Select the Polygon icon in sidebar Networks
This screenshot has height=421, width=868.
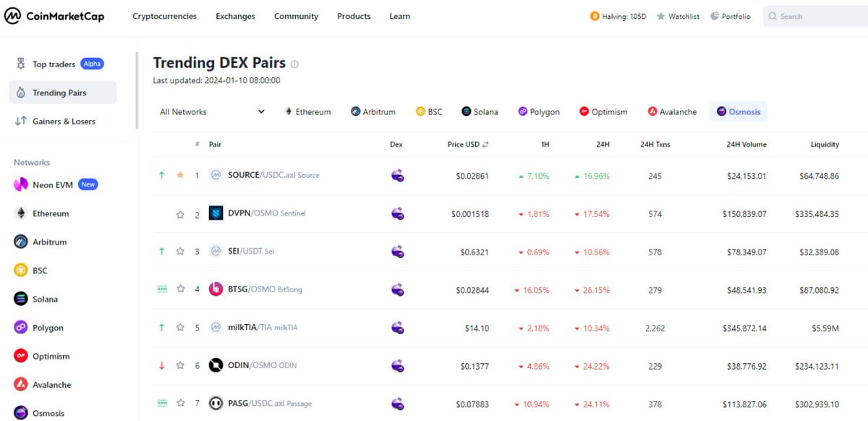(20, 328)
